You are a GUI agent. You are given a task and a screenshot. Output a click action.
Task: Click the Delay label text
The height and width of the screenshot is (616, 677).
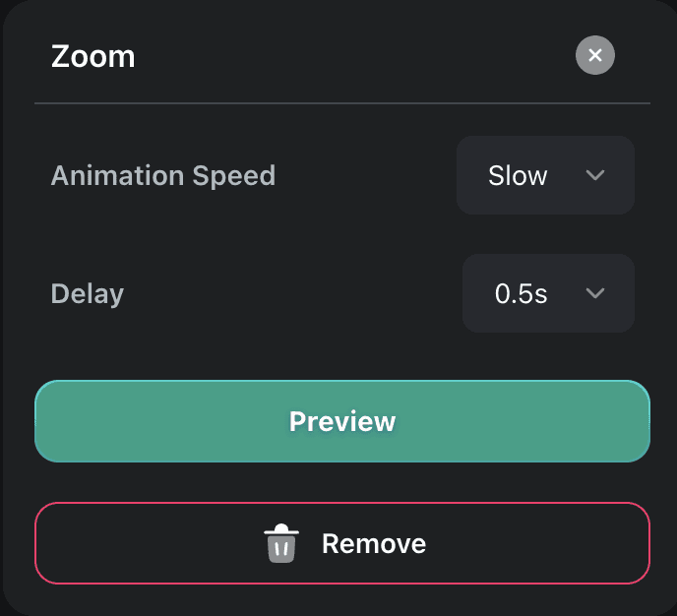[x=88, y=294]
